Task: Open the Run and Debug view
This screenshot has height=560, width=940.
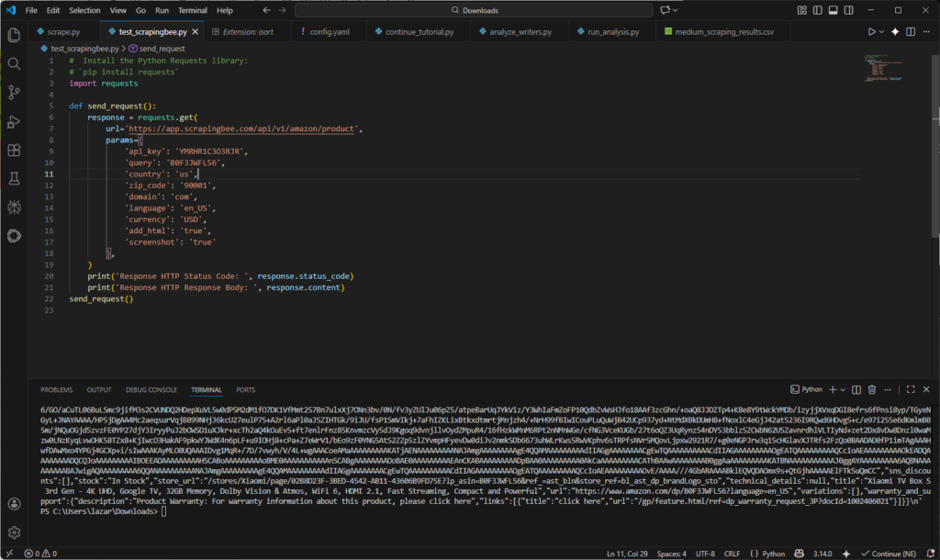Action: [x=13, y=122]
